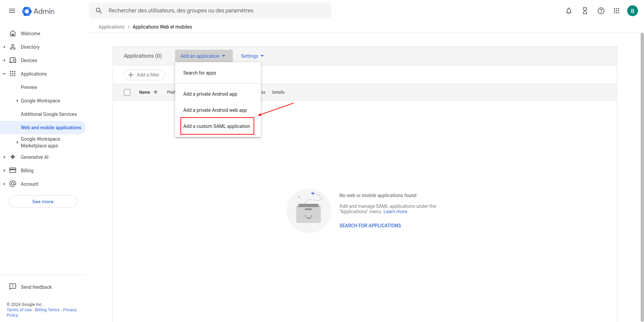644x322 pixels.
Task: Open the main hamburger menu
Action: point(12,11)
